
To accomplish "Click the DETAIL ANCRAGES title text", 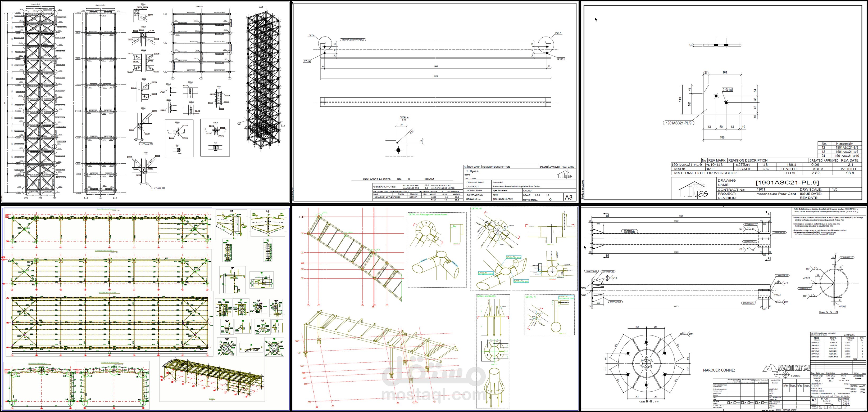I will (x=486, y=296).
